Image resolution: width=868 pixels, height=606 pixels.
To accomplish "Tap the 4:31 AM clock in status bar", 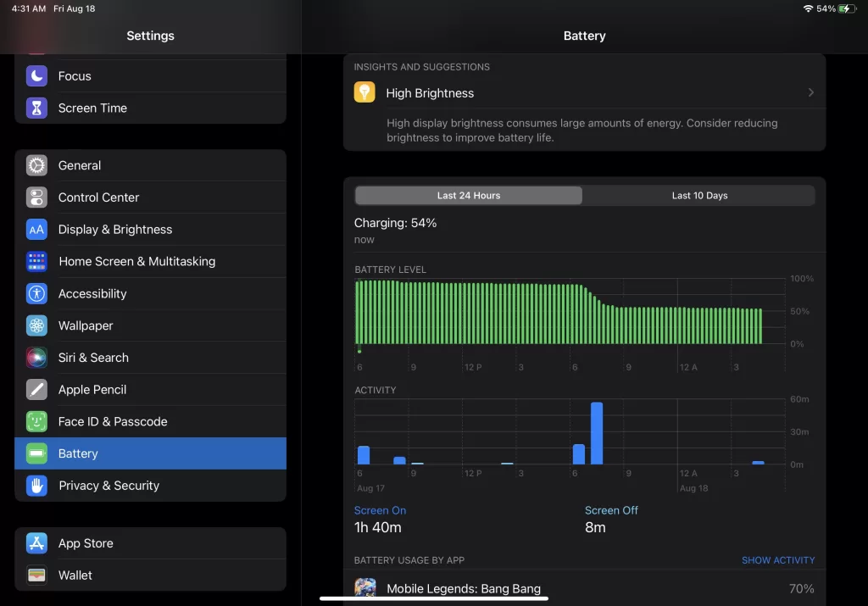I will pos(29,8).
